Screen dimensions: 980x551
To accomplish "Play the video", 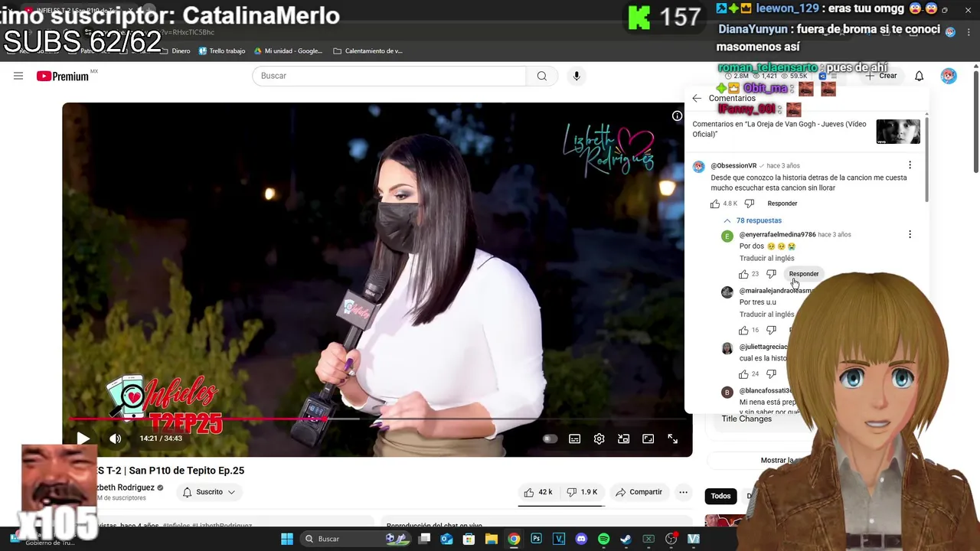I will coord(83,439).
